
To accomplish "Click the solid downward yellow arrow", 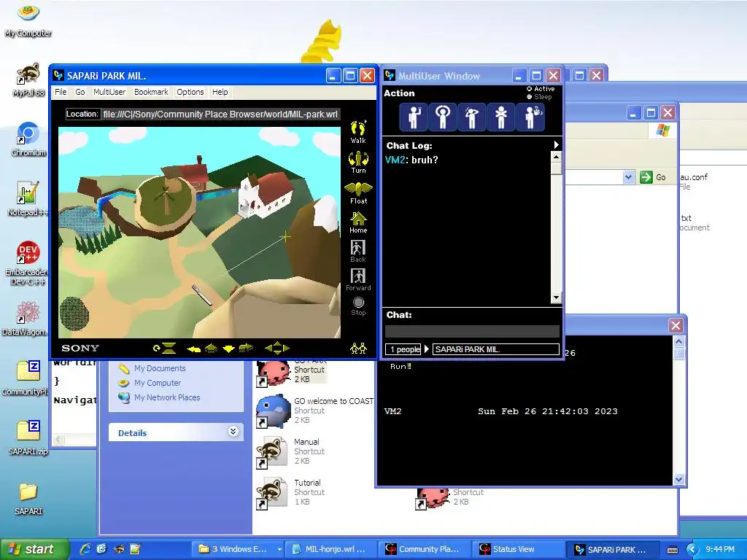I will tap(228, 349).
